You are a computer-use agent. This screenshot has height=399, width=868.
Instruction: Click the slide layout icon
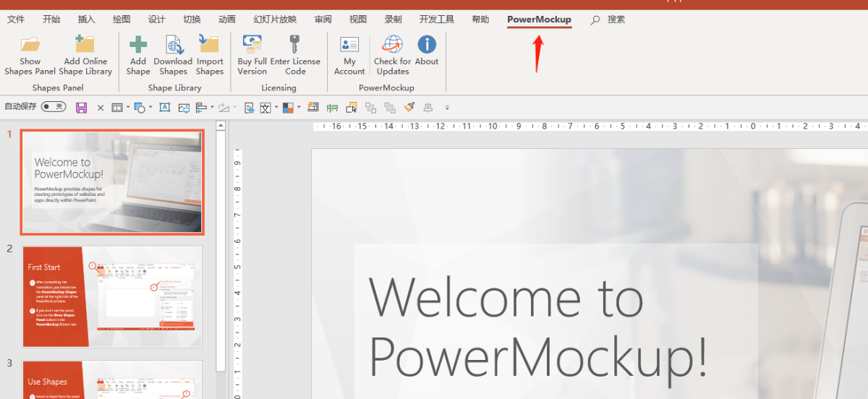click(x=116, y=108)
